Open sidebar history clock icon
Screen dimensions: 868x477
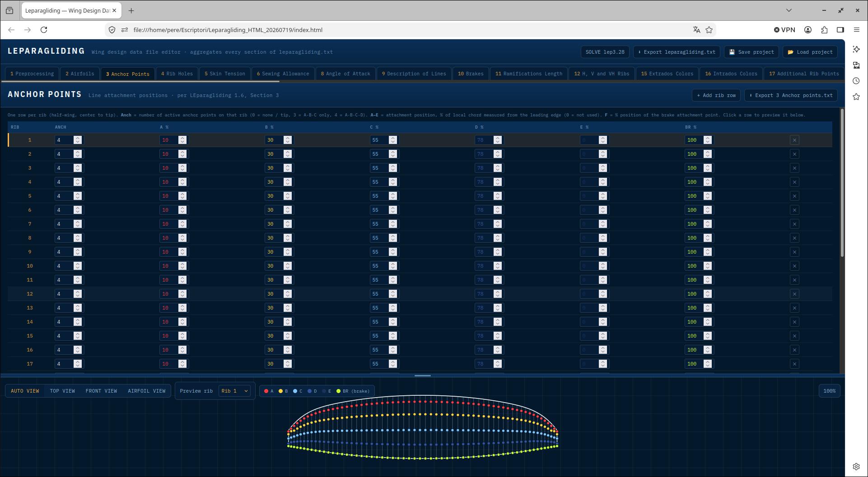(x=856, y=81)
